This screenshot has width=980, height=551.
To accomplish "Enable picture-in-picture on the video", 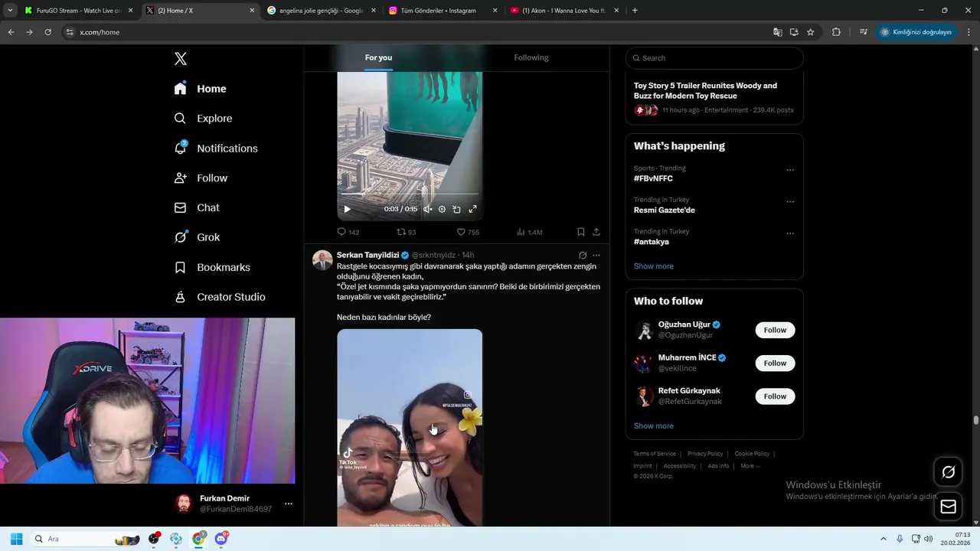I will coord(456,209).
